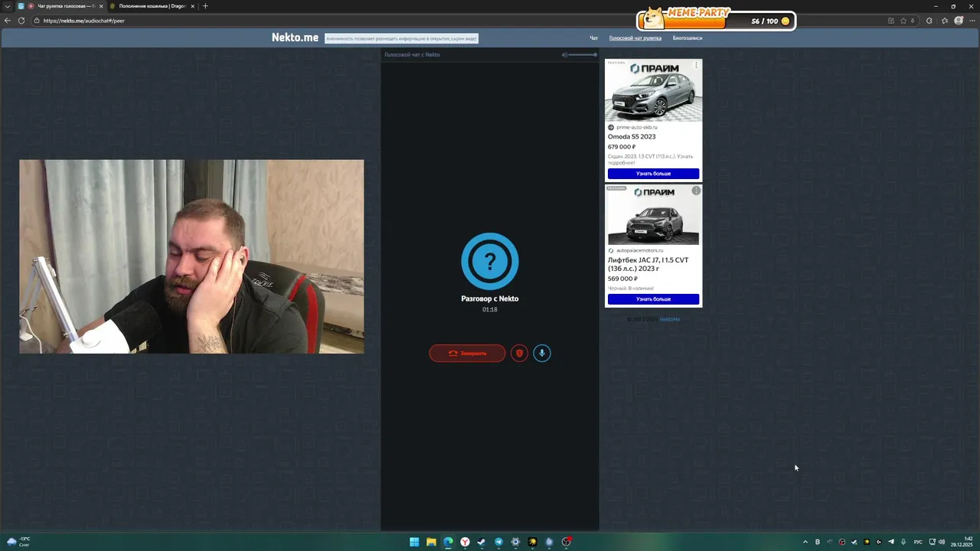
Task: Open Microsoft Edge from the taskbar
Action: pyautogui.click(x=448, y=542)
